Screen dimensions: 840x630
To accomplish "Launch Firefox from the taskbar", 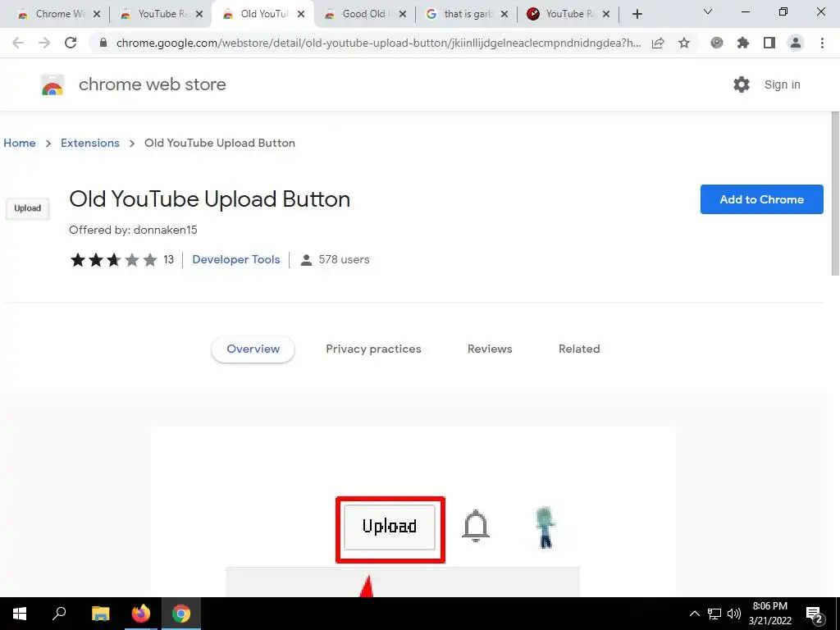I will (141, 614).
